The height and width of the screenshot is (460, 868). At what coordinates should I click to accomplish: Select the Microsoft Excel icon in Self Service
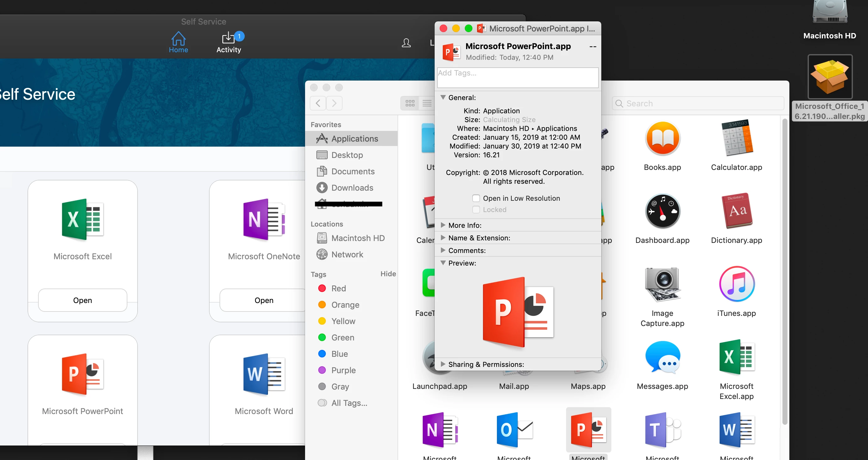[x=83, y=219]
